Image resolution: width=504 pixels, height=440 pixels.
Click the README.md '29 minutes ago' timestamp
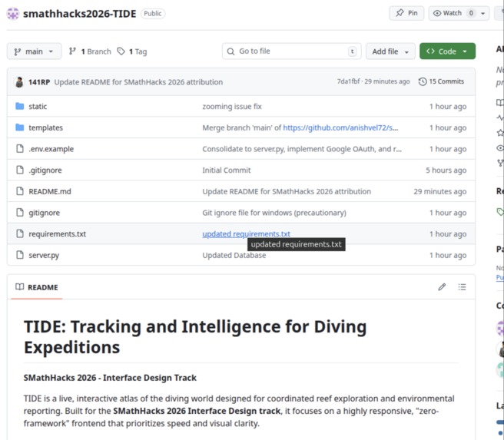pos(440,191)
